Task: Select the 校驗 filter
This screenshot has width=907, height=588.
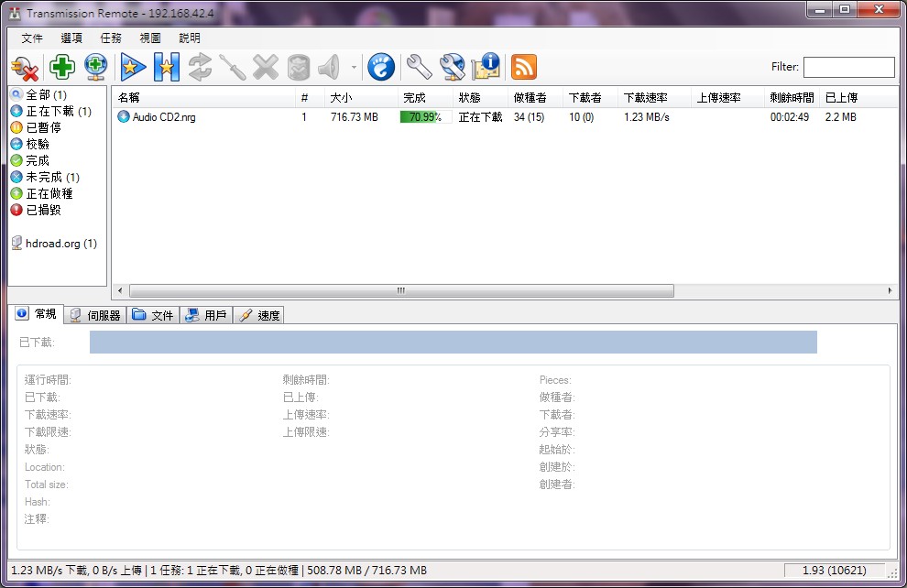Action: pyautogui.click(x=30, y=144)
